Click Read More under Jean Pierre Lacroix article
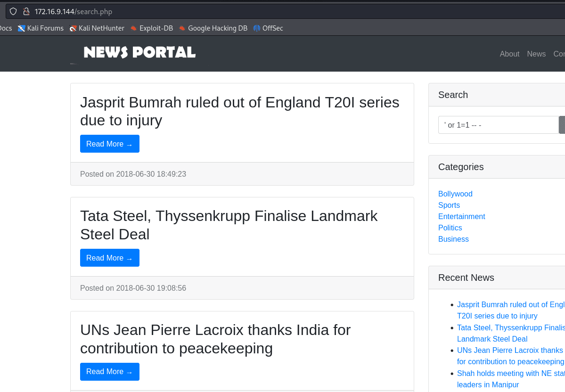565x392 pixels. pos(109,372)
